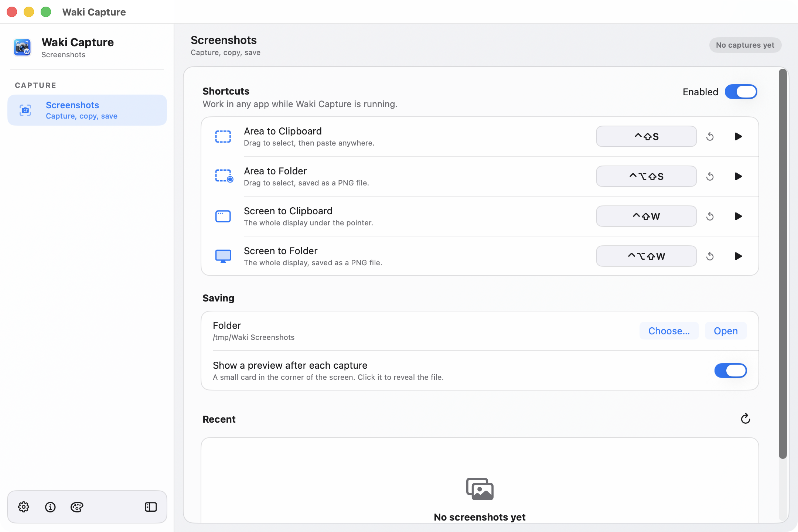Reset the Area to Clipboard shortcut
This screenshot has height=532, width=798.
[710, 137]
